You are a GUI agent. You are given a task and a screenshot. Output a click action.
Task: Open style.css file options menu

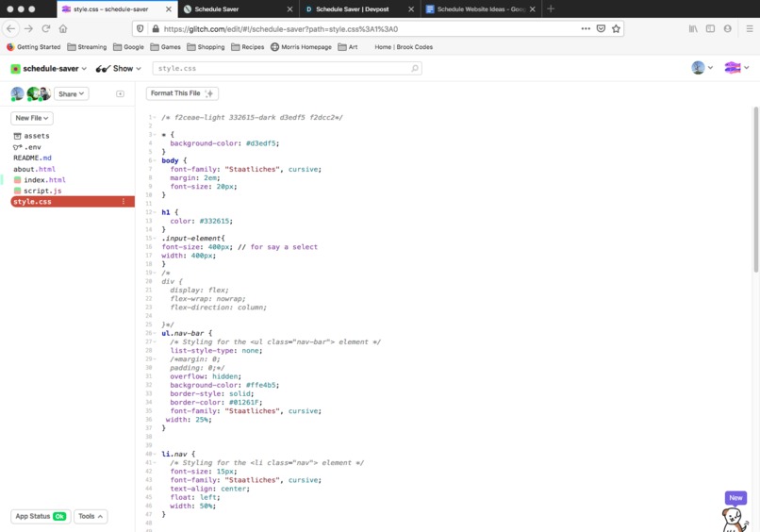point(124,201)
